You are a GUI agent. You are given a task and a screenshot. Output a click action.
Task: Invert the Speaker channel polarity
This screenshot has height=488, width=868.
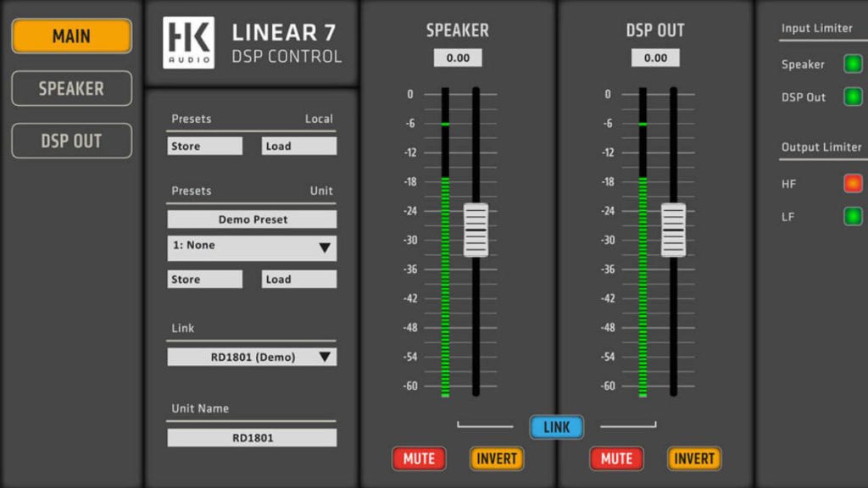click(x=497, y=458)
